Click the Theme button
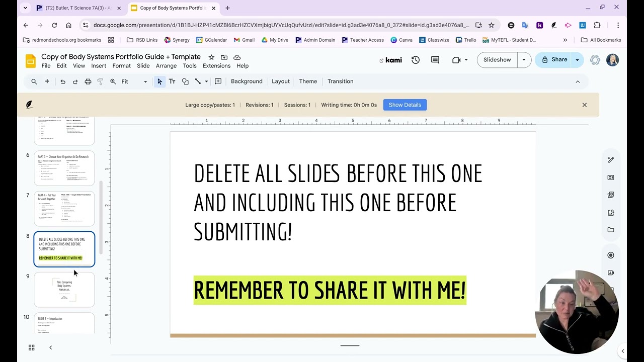 click(308, 81)
